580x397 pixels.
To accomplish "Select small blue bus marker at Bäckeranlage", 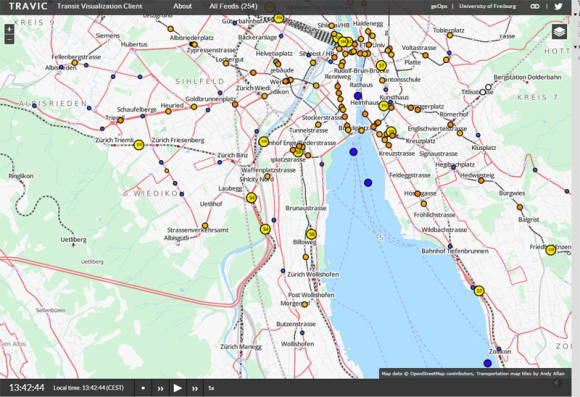I will (x=281, y=36).
